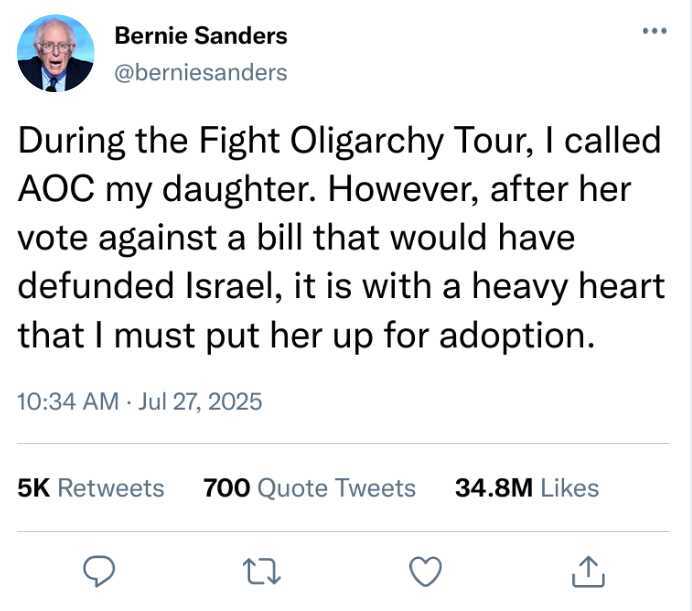Open the share upload icon
Viewport: 692px width, 611px height.
click(588, 572)
